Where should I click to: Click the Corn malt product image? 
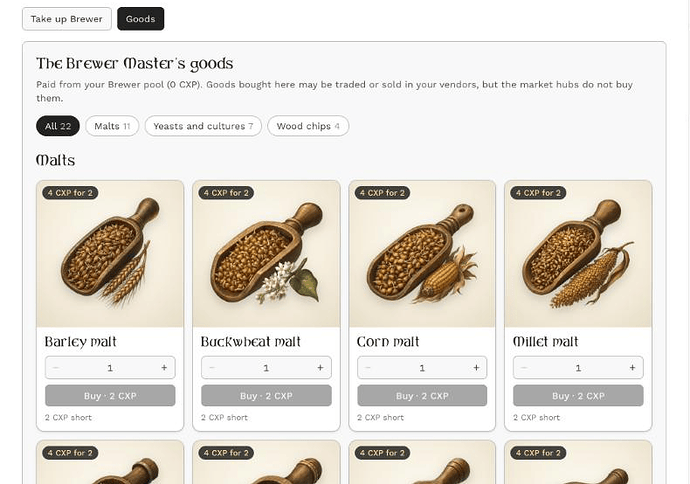coord(422,254)
